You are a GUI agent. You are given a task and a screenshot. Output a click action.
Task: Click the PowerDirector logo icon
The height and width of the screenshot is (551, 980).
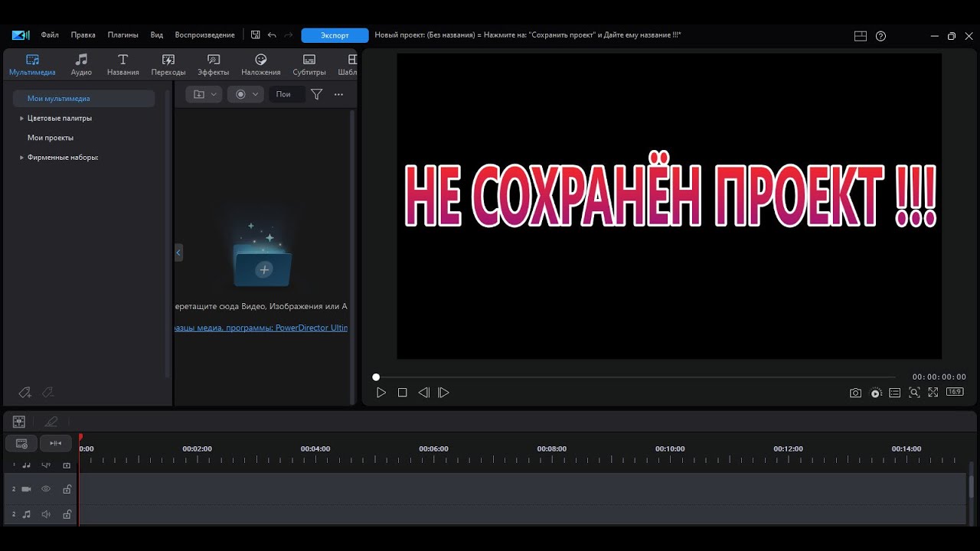(x=21, y=35)
